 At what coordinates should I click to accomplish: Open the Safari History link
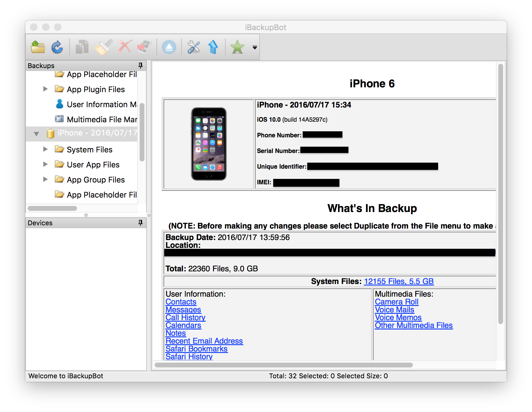[189, 357]
